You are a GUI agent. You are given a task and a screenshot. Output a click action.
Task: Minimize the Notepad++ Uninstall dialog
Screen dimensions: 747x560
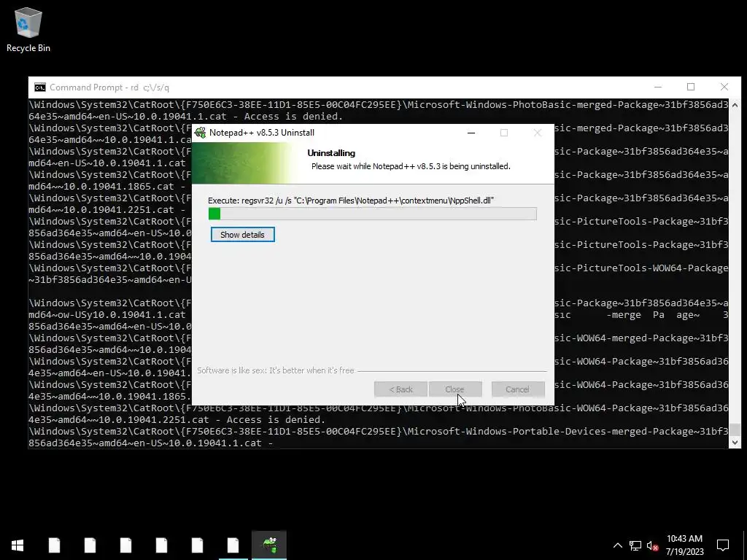(x=471, y=133)
